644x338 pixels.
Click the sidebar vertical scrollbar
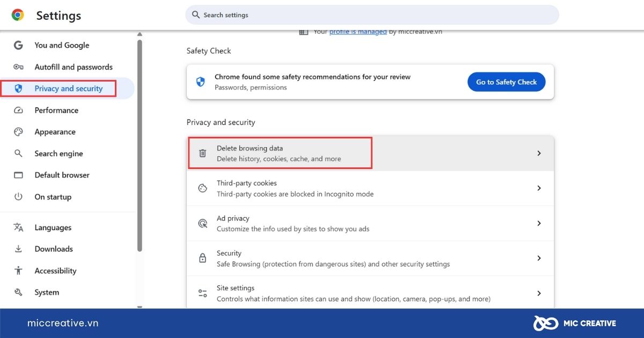click(140, 145)
